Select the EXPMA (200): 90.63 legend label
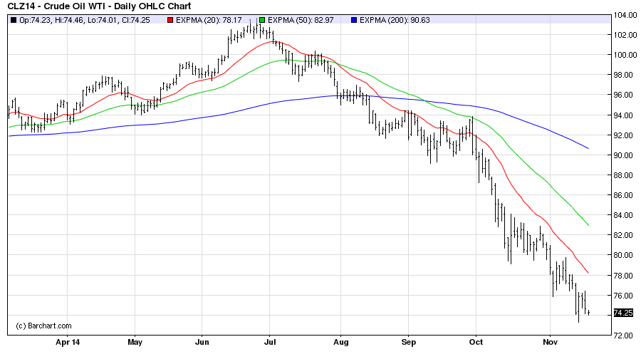Image resolution: width=641 pixels, height=364 pixels. (x=395, y=20)
